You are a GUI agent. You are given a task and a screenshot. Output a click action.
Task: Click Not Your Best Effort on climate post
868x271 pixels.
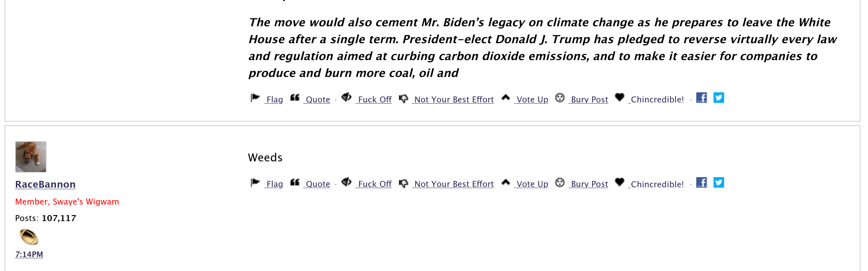tap(454, 99)
